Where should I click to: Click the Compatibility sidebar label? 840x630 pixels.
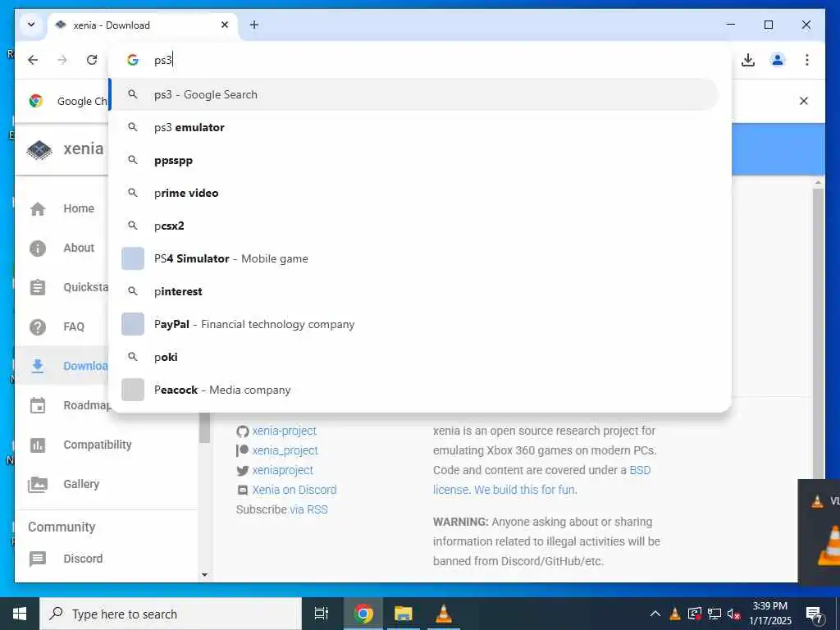(98, 445)
